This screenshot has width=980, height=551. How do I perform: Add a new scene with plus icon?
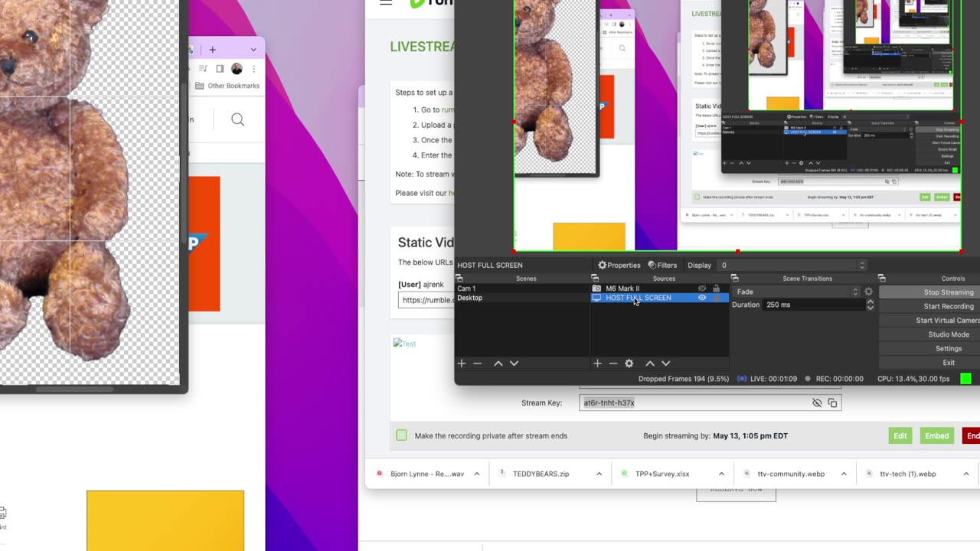pos(461,364)
